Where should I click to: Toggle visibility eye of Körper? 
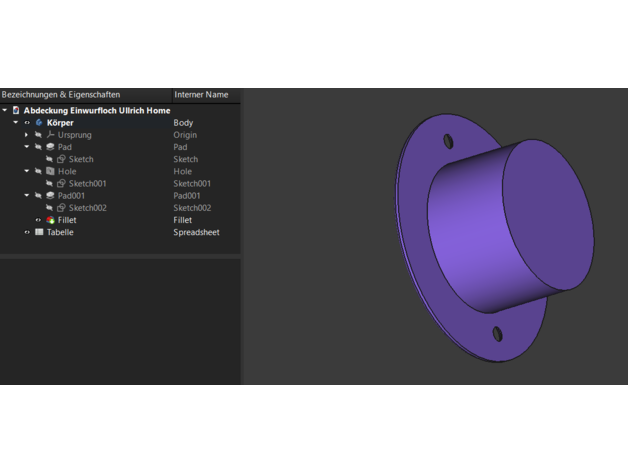click(27, 123)
